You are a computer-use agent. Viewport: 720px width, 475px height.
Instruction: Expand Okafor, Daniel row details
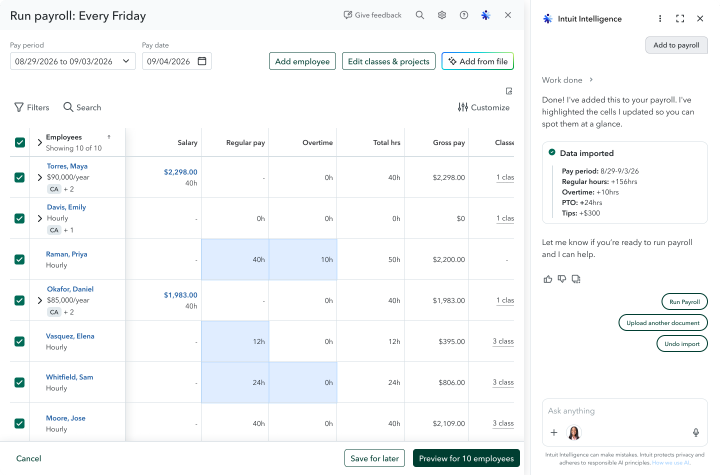coord(39,300)
